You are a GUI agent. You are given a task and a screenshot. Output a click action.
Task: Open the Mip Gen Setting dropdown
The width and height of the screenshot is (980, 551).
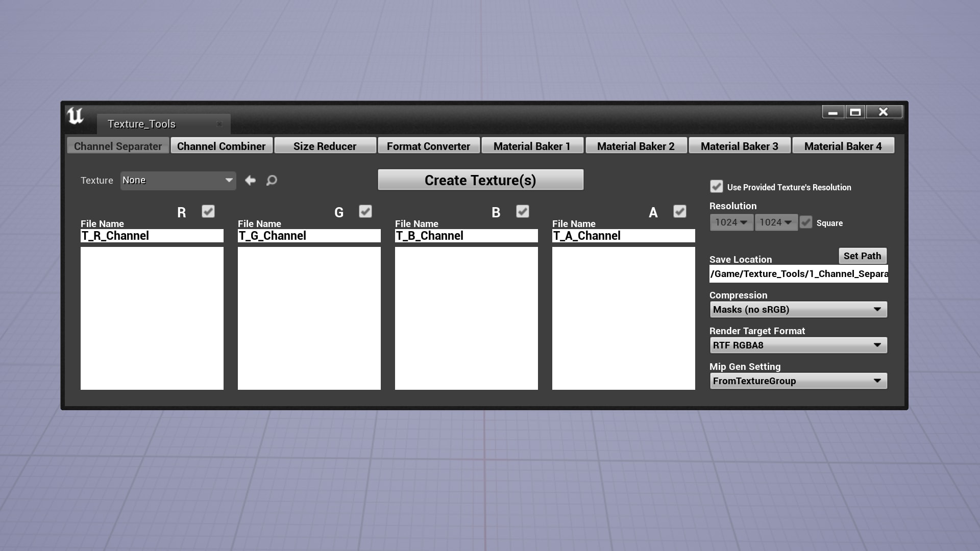click(798, 381)
